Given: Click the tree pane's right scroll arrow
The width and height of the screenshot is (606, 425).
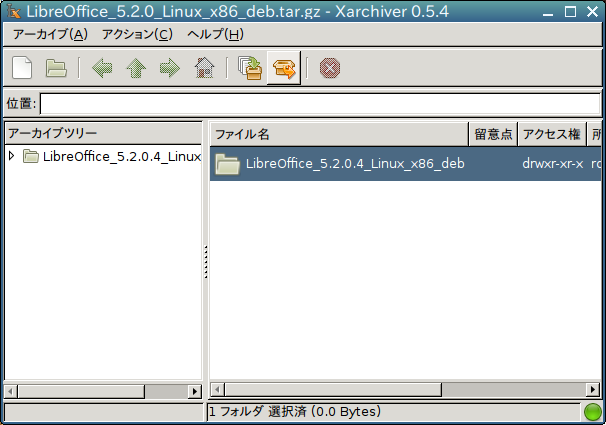Looking at the screenshot, I should point(195,391).
